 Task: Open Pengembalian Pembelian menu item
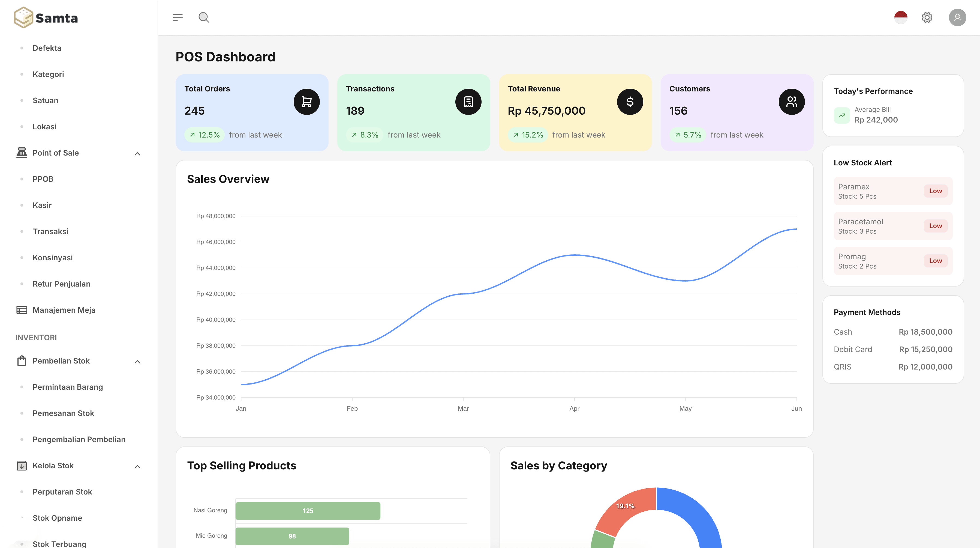coord(79,439)
